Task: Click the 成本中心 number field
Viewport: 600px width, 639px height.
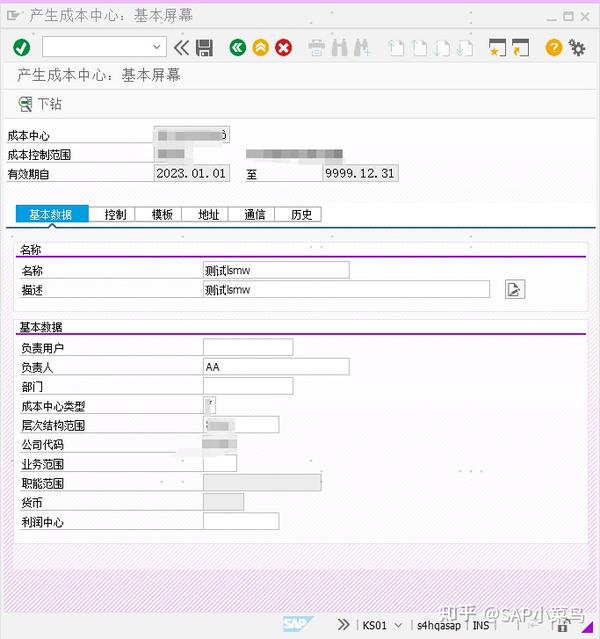Action: 192,134
